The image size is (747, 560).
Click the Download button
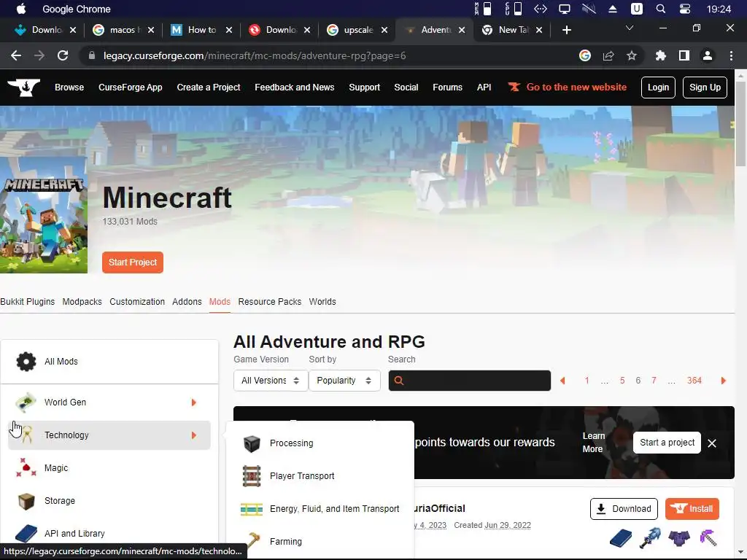click(624, 509)
